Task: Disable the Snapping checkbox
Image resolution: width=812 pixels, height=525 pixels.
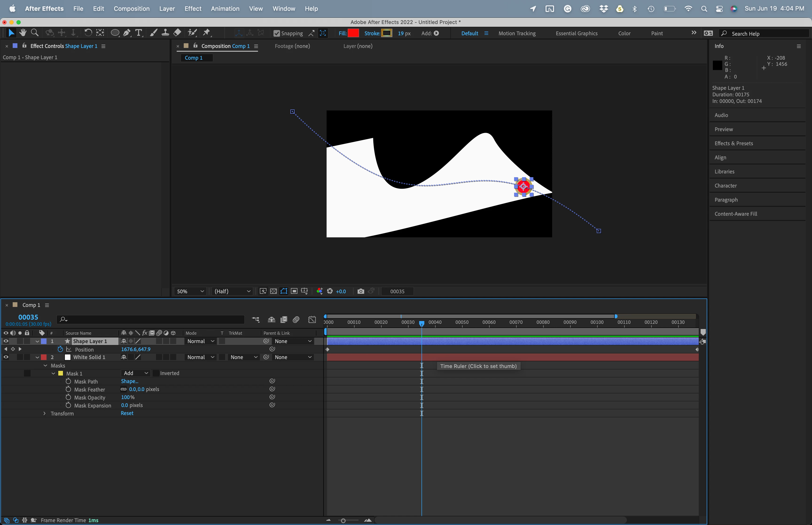Action: tap(277, 33)
